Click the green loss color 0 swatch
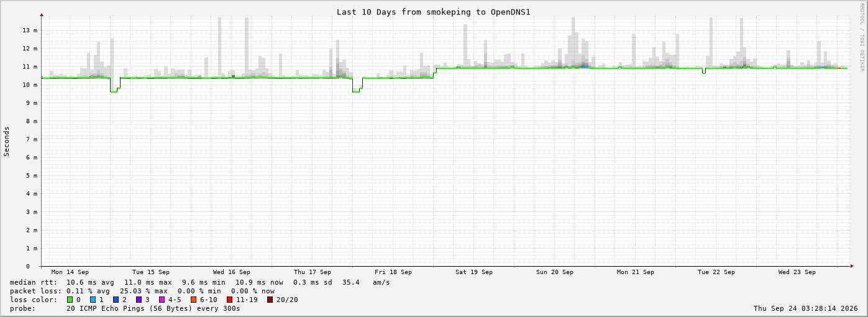This screenshot has width=868, height=317. tap(70, 300)
